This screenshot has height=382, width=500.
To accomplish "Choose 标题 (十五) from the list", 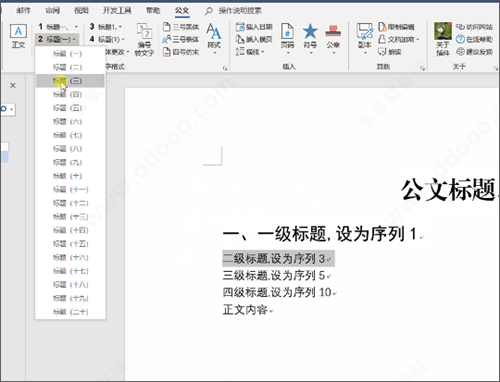I will (x=70, y=244).
